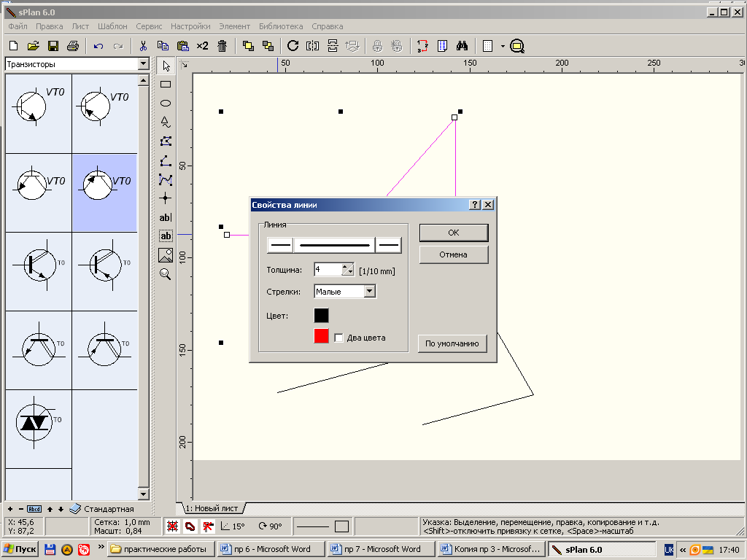Print the sheet with the printer icon

tap(73, 46)
